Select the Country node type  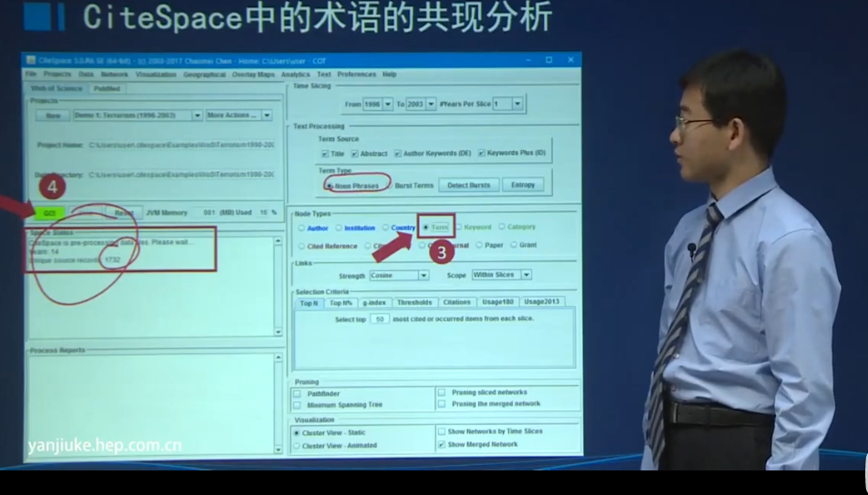tap(385, 227)
